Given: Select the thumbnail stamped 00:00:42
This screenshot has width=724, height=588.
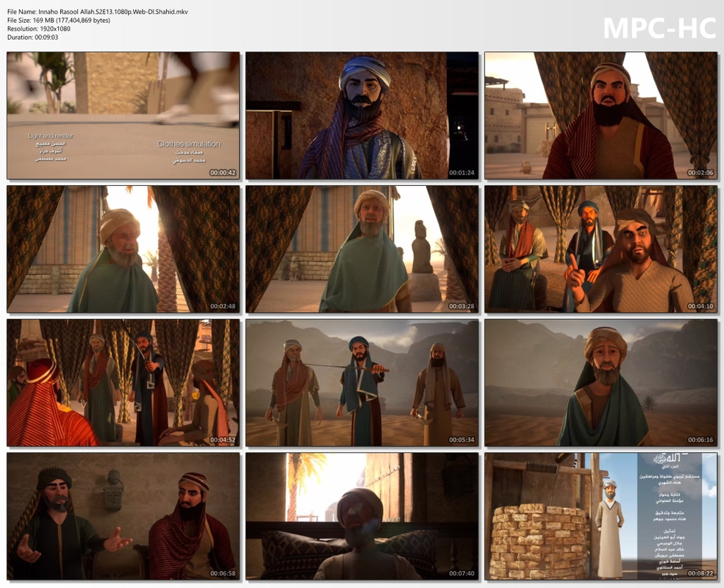Looking at the screenshot, I should (123, 115).
